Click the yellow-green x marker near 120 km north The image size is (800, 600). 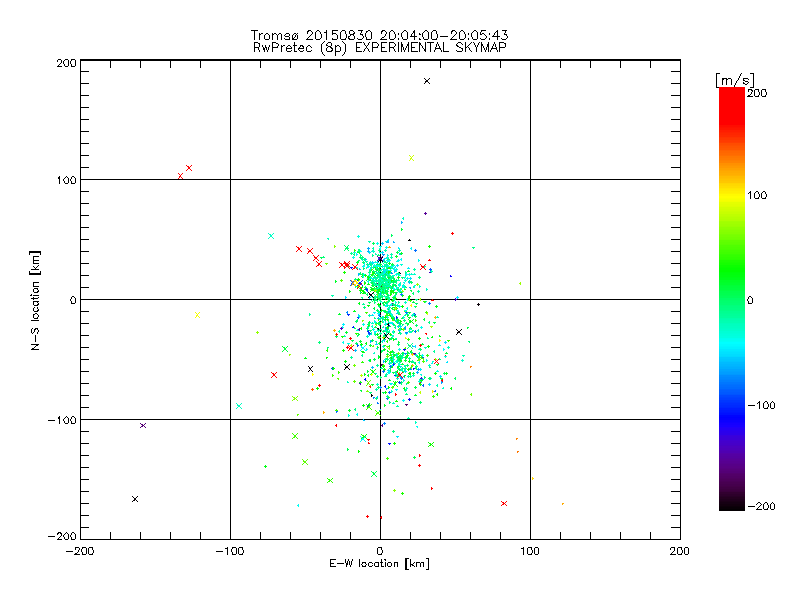click(x=411, y=158)
